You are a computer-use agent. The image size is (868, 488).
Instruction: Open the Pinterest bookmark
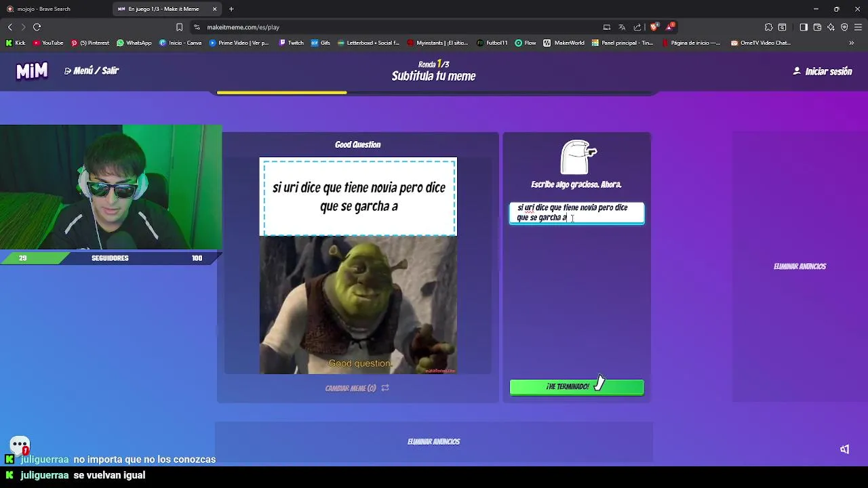coord(90,43)
